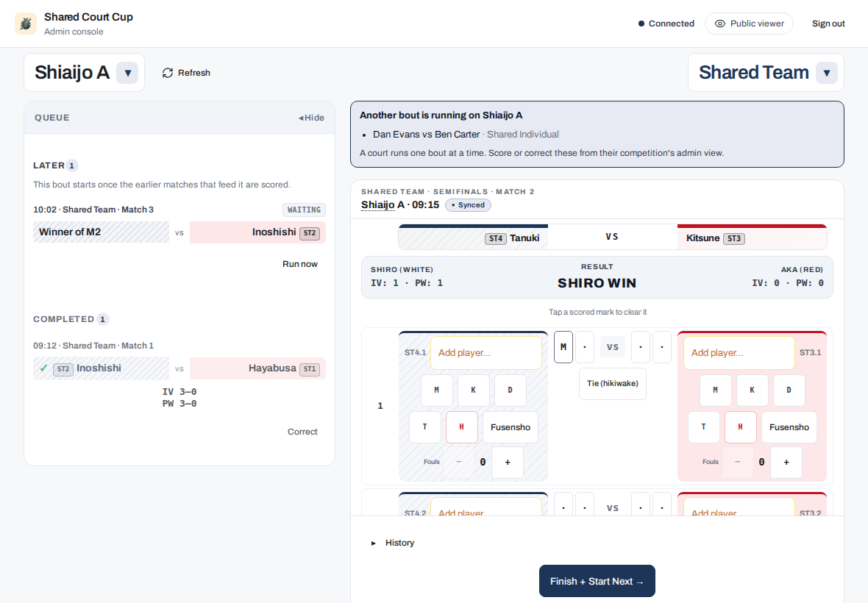Click red's first score slot in bout 1
The width and height of the screenshot is (868, 603).
click(x=641, y=347)
